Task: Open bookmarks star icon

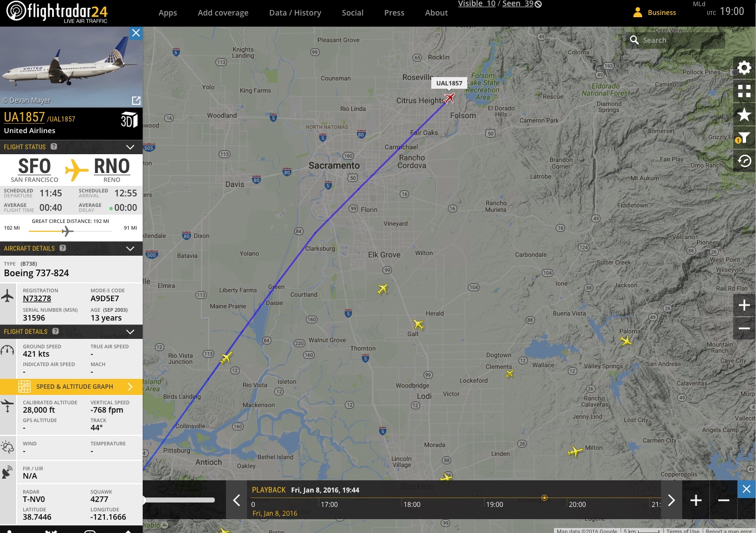Action: [744, 114]
